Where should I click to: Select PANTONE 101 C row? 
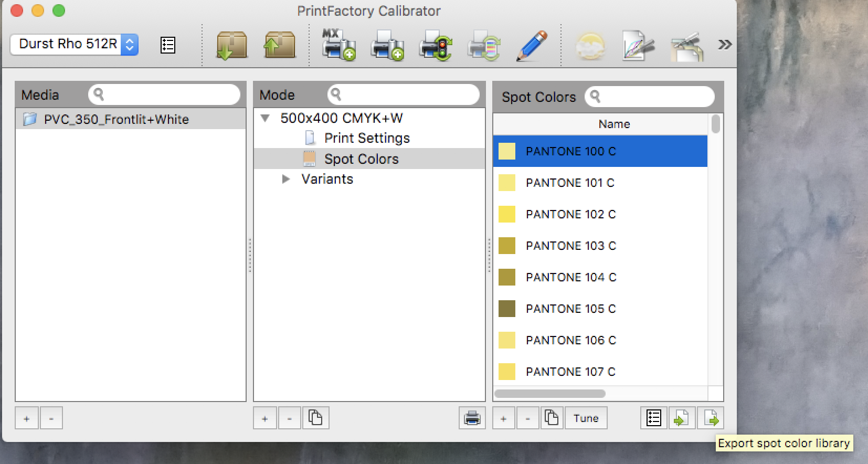[600, 183]
